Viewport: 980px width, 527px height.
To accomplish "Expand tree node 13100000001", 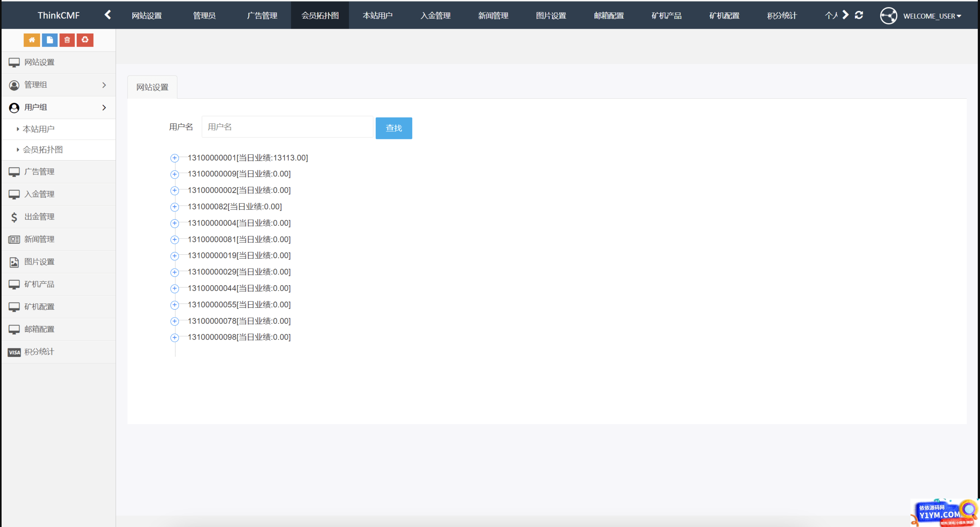I will point(175,158).
